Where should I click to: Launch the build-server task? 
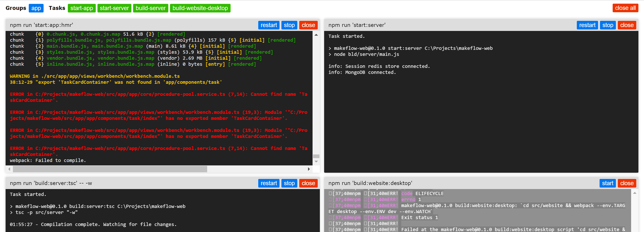150,8
